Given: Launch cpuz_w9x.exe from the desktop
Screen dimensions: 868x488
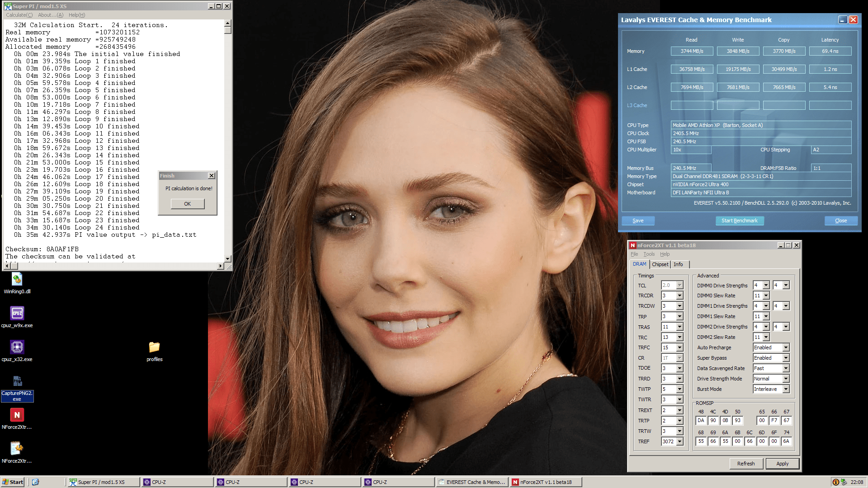Looking at the screenshot, I should [x=17, y=313].
